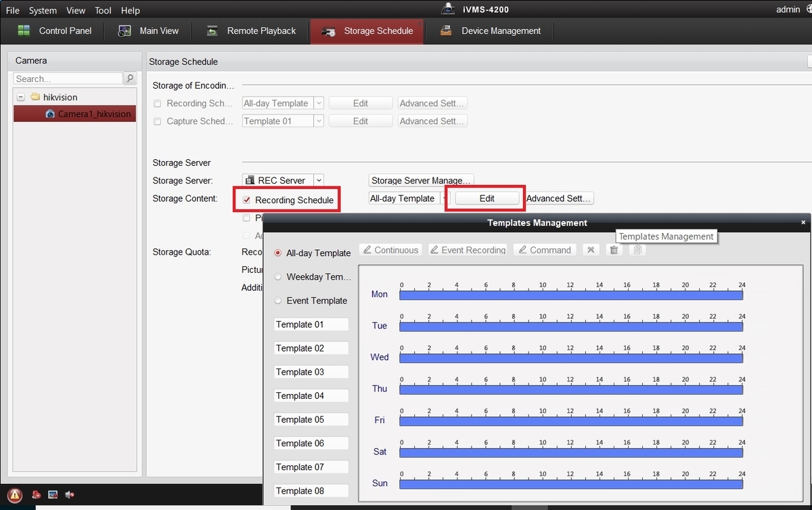The image size is (812, 510).
Task: Click the copy-to icon in Templates Management
Action: click(x=637, y=250)
